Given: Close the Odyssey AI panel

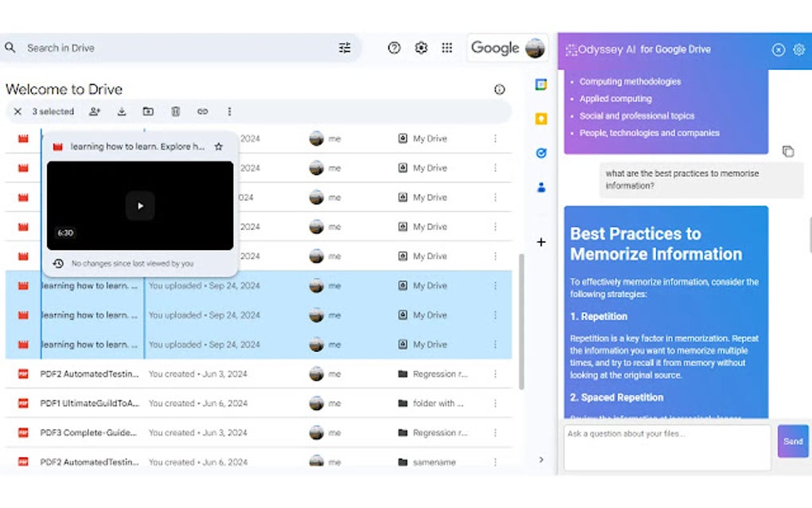Looking at the screenshot, I should [779, 49].
